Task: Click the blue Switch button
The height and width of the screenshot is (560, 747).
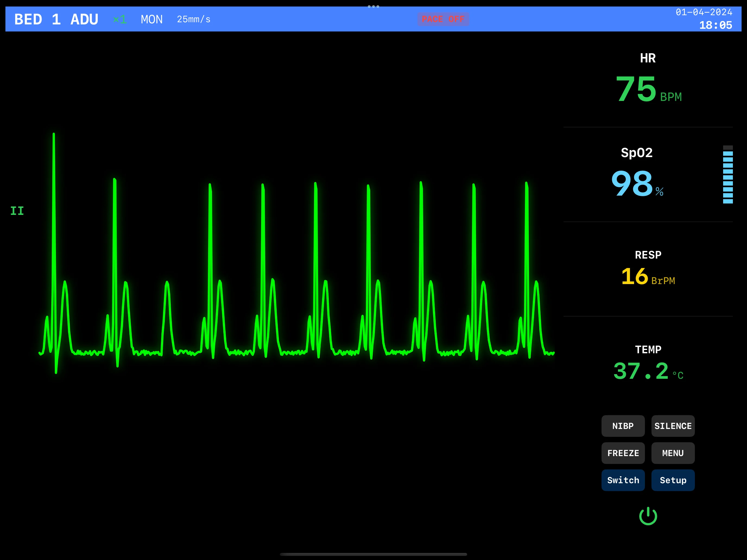Action: [623, 480]
